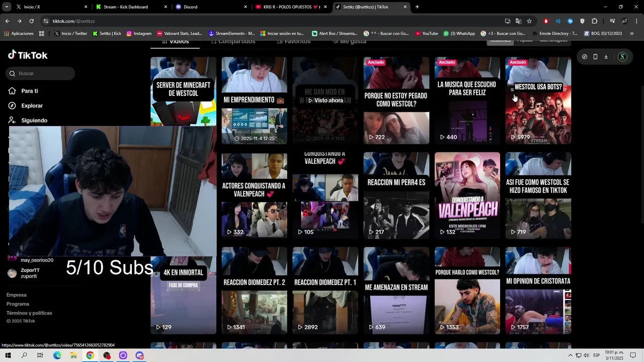The width and height of the screenshot is (644, 362).
Task: Open the Alert Box / Streamlabs bookmark
Action: coord(335,33)
